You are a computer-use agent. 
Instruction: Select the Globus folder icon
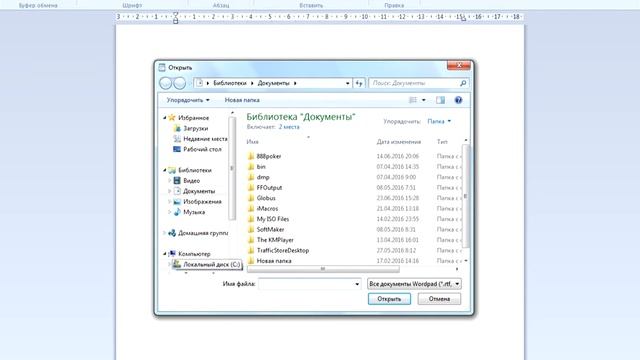point(251,198)
